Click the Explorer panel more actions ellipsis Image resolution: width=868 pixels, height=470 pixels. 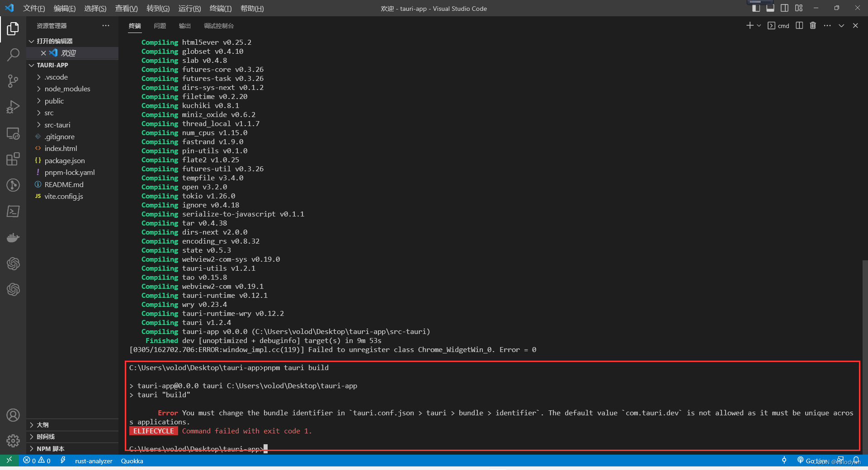pyautogui.click(x=106, y=26)
